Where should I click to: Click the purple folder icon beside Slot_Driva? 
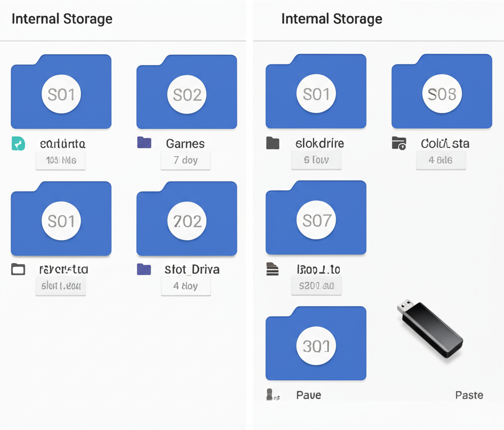point(143,269)
